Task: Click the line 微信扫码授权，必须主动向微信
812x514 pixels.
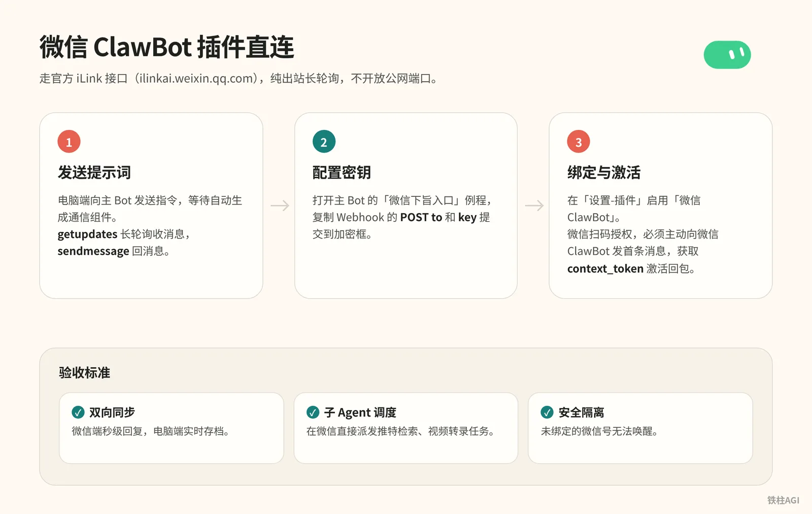Action: pyautogui.click(x=643, y=234)
